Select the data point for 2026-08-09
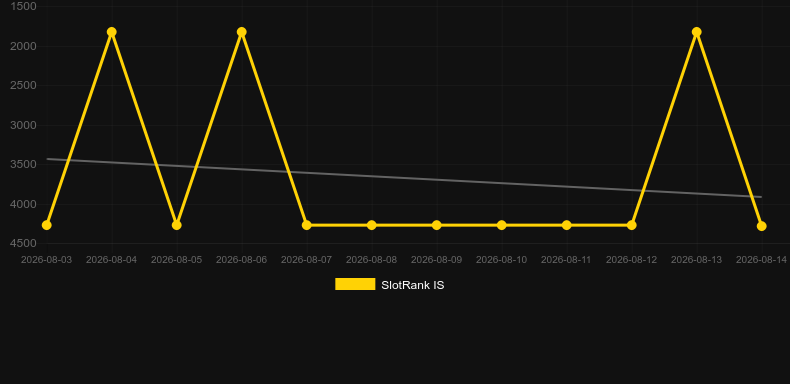 436,225
